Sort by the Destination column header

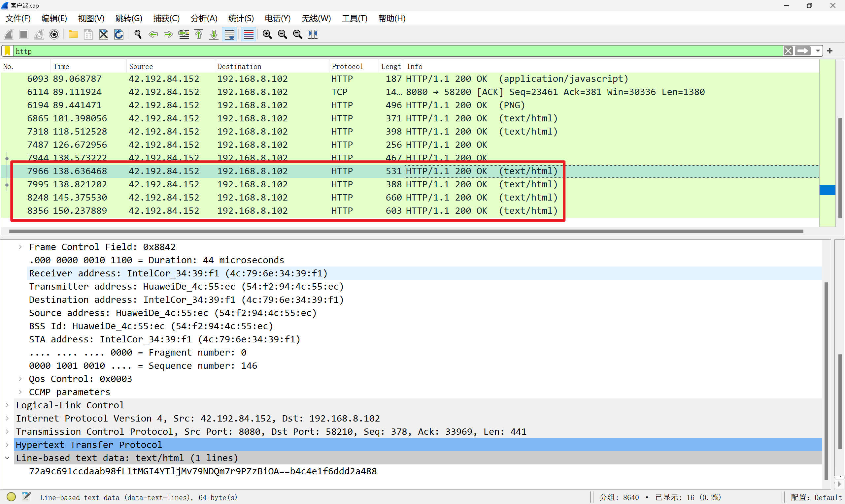coord(272,67)
